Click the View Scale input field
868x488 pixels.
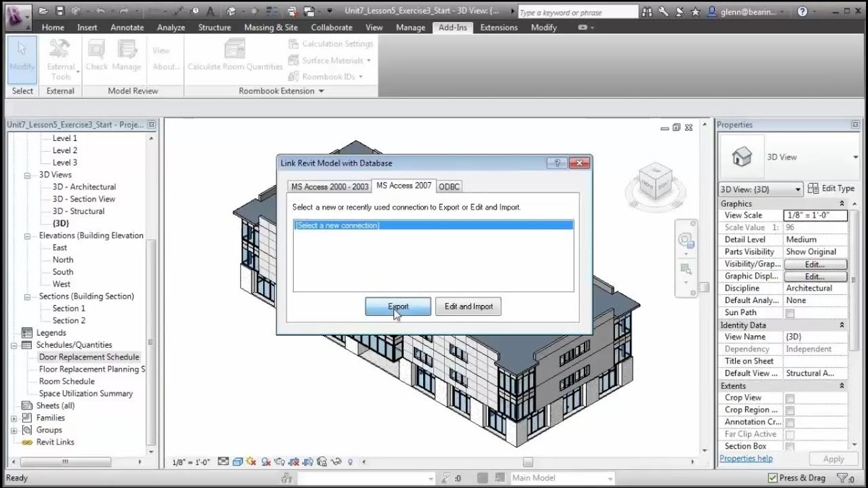pyautogui.click(x=816, y=216)
